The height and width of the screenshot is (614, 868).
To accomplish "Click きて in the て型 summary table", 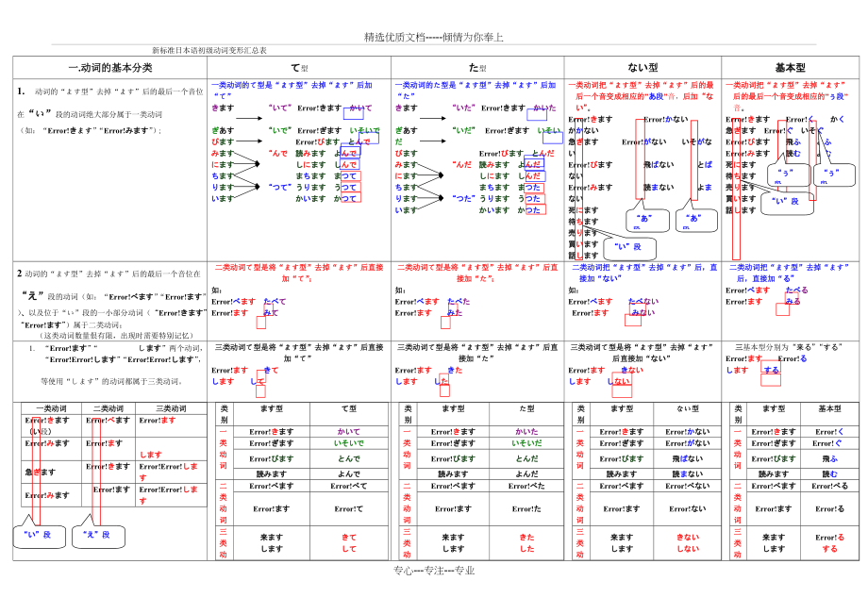I will click(348, 537).
